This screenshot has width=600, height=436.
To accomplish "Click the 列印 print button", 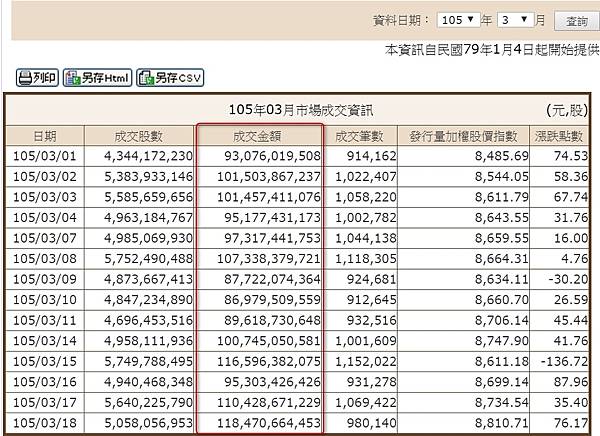I will (37, 78).
